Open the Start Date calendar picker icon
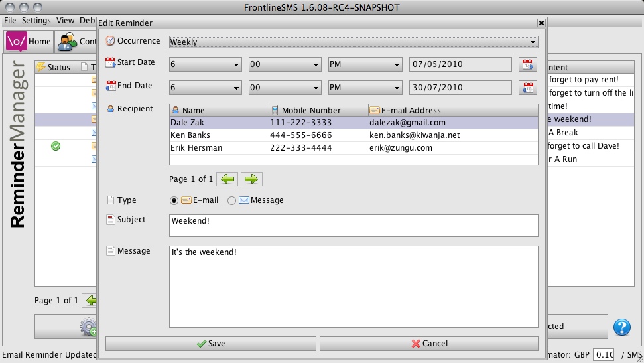 [x=528, y=64]
